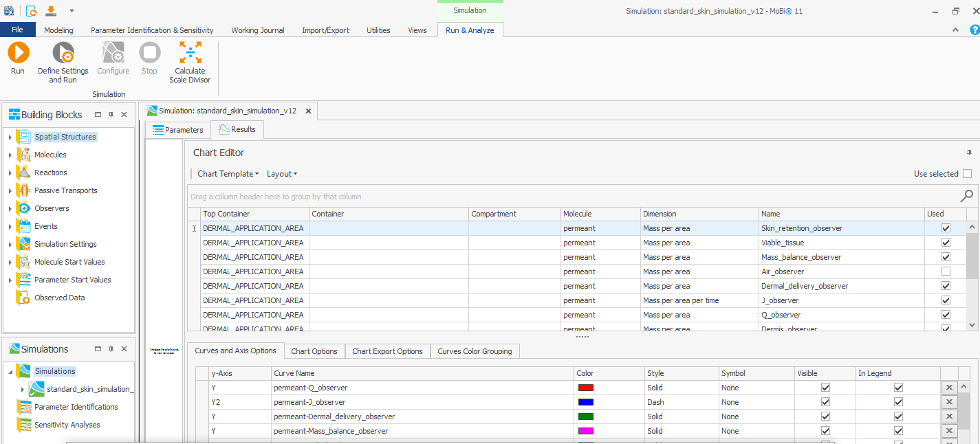The width and height of the screenshot is (980, 444).
Task: Enable the Use selected checkbox
Action: pos(968,173)
